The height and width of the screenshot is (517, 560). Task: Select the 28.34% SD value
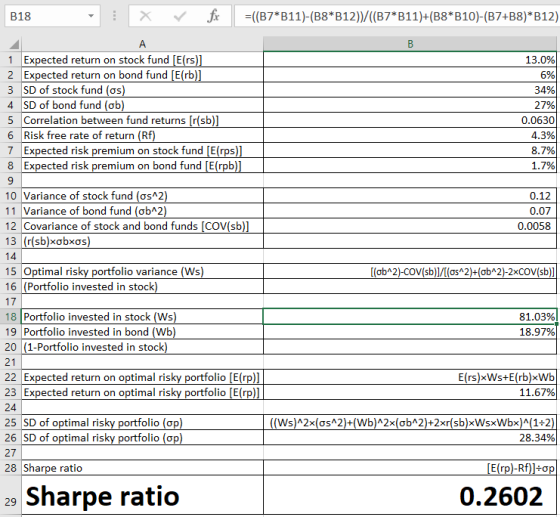410,437
